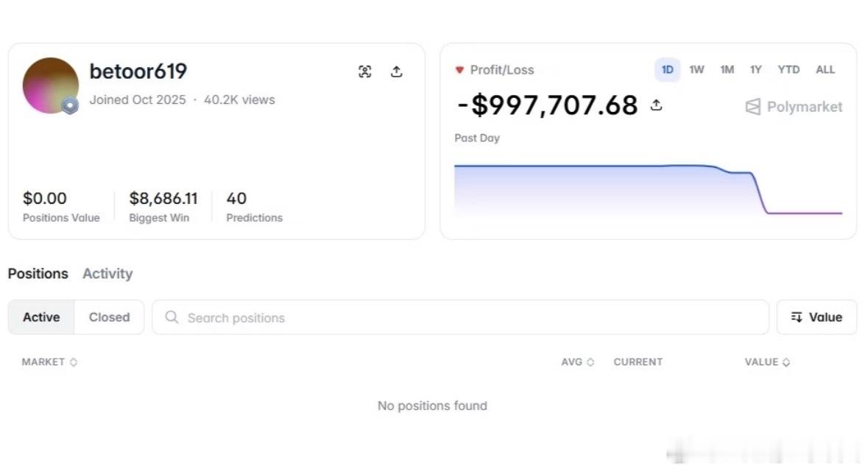This screenshot has height=472, width=868.
Task: Click the betoor619 profile avatar
Action: pyautogui.click(x=50, y=86)
